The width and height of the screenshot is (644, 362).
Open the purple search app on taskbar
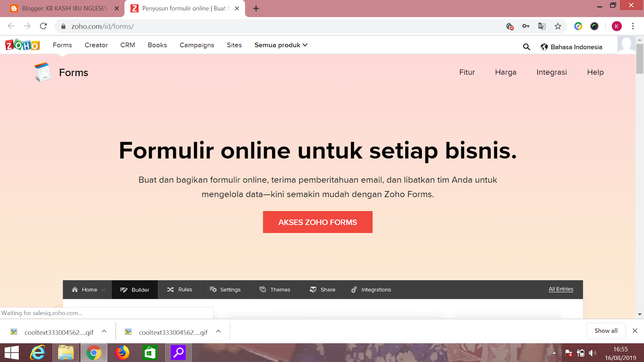click(x=178, y=353)
